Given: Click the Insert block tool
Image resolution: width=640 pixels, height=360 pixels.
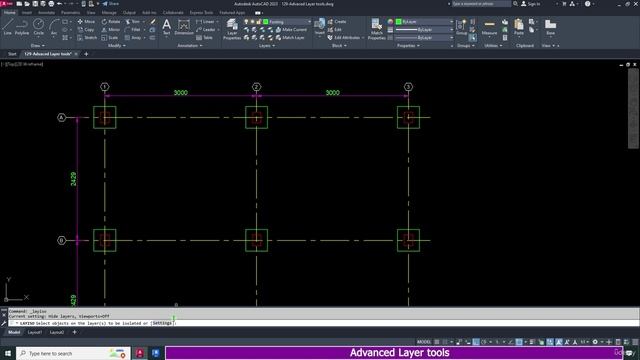Looking at the screenshot, I should [320, 27].
